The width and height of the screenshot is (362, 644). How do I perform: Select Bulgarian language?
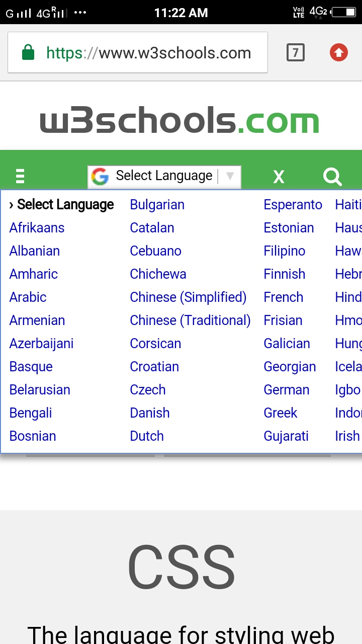(157, 205)
